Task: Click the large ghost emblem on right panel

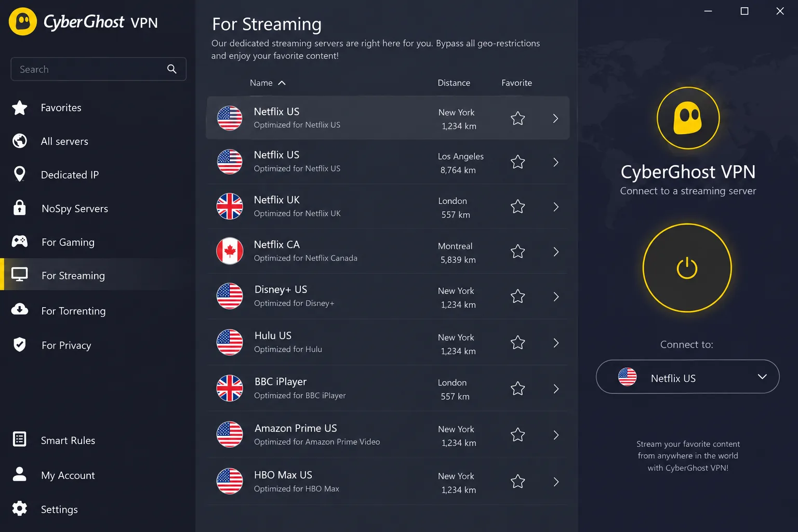Action: click(x=688, y=118)
